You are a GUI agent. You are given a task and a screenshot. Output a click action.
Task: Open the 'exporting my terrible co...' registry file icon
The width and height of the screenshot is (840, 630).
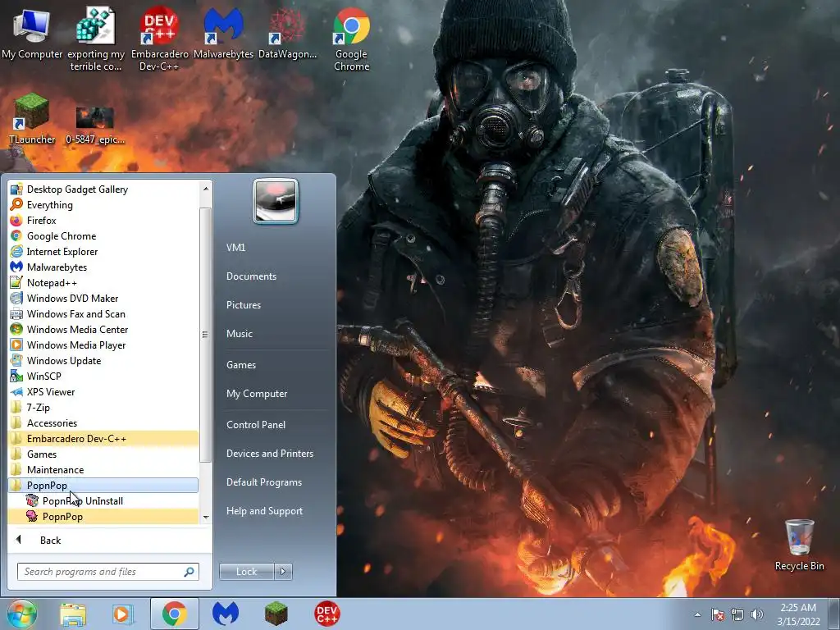pos(96,39)
